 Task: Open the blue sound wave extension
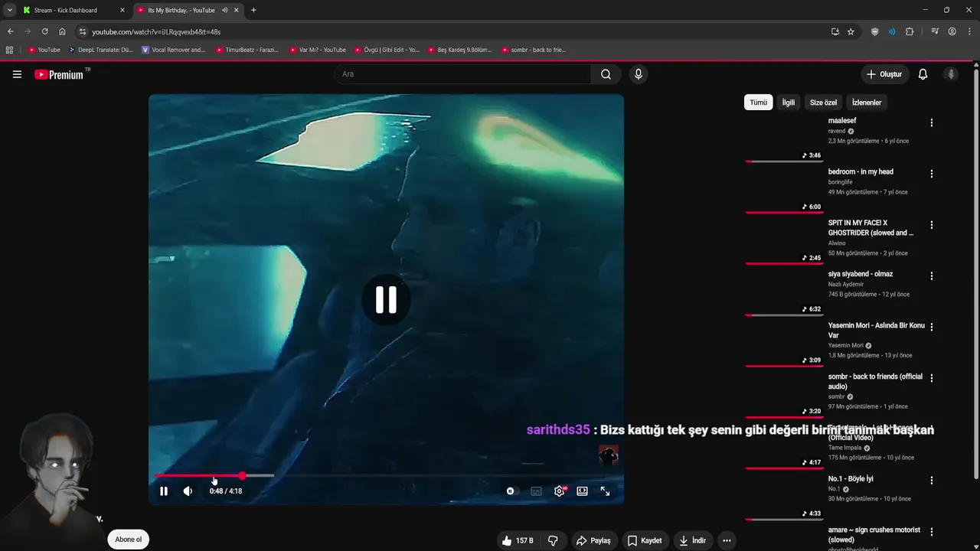tap(892, 31)
